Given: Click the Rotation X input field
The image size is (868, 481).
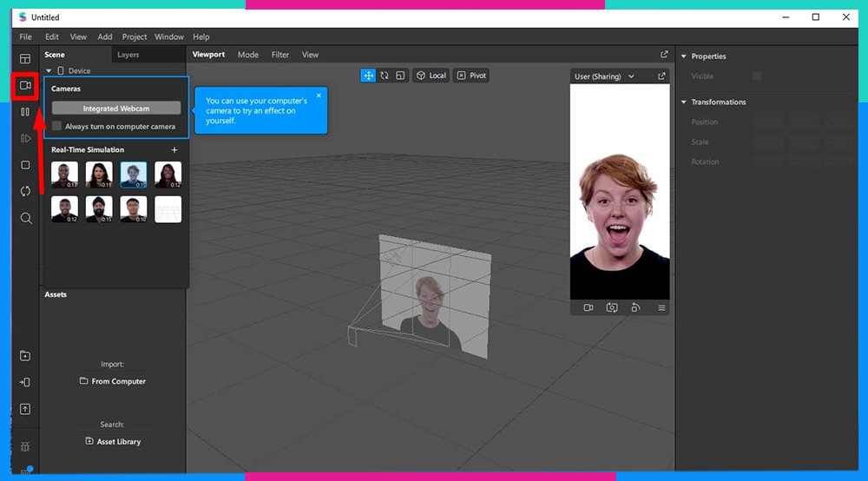Looking at the screenshot, I should (x=768, y=161).
